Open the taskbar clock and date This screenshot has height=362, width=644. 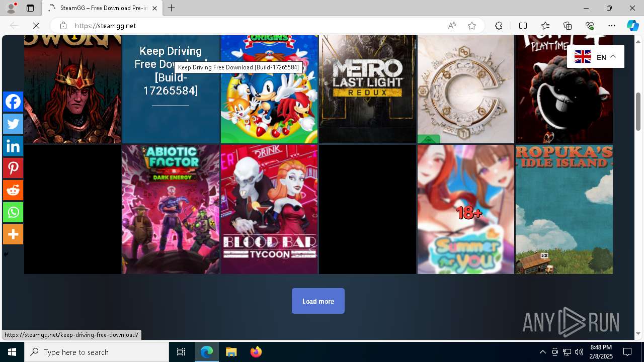pos(601,352)
